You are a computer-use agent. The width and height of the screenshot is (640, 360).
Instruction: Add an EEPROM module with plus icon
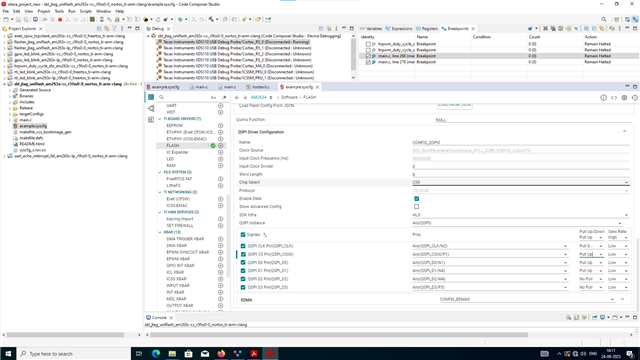point(220,126)
